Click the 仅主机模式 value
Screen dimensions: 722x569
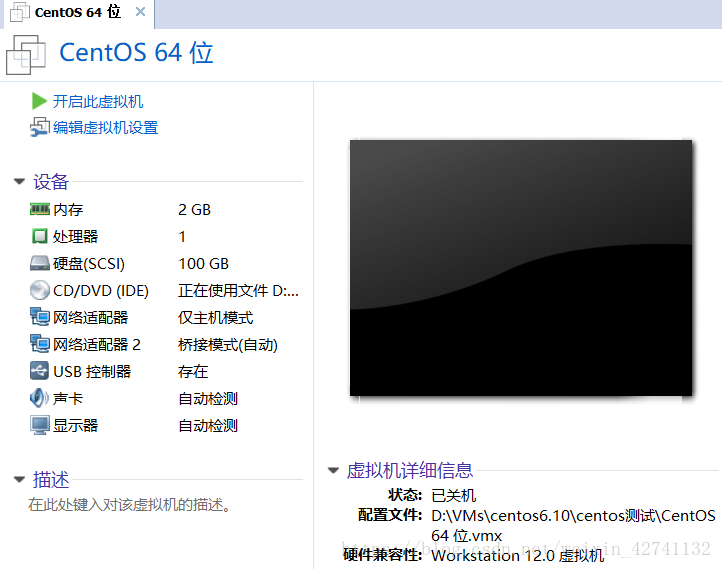(215, 317)
